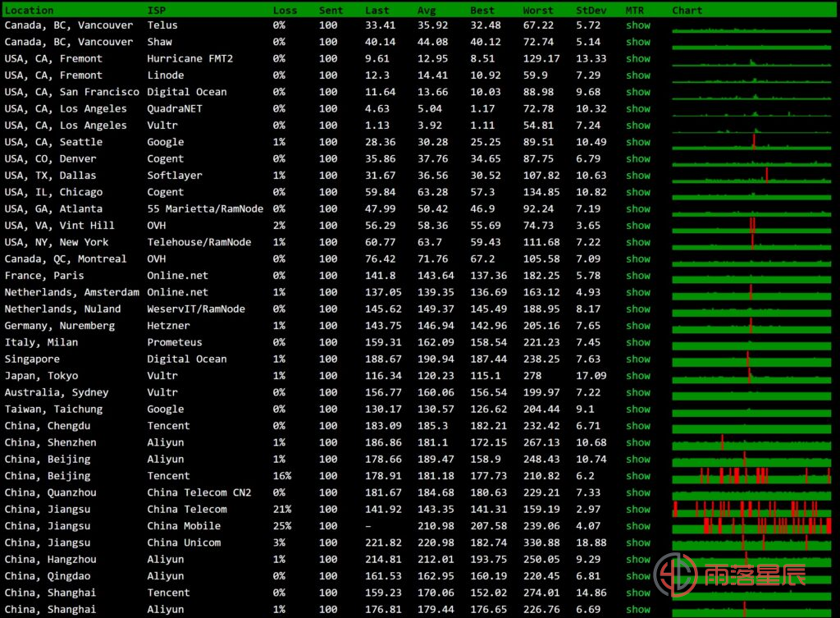Click show in the Japan, Tokyo row

pos(638,376)
